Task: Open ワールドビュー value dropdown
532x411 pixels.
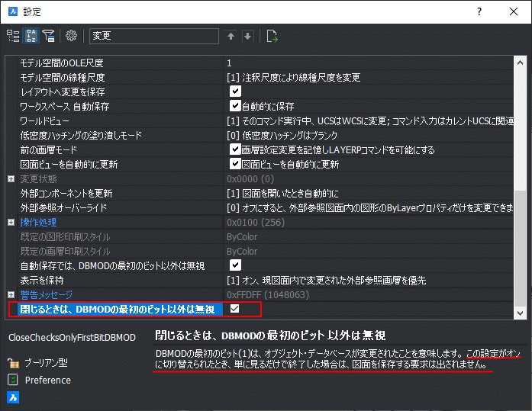Action: pos(369,120)
